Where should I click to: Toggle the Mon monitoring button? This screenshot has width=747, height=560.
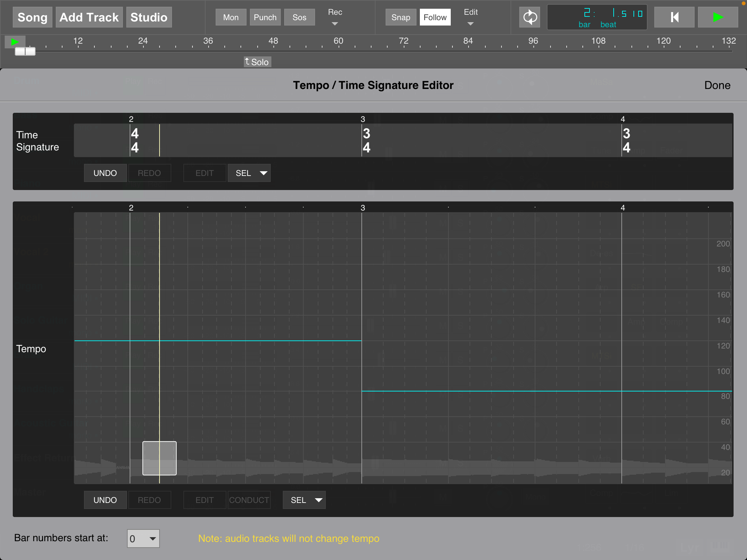pos(231,17)
